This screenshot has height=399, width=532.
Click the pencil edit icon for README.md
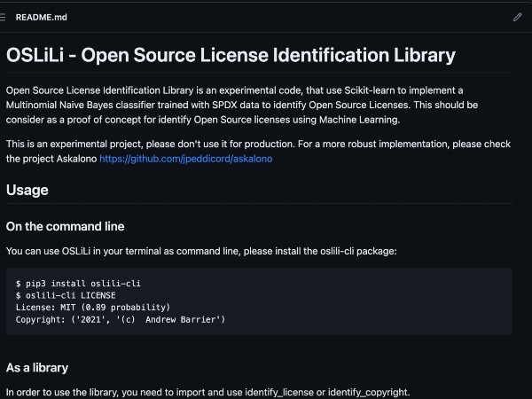click(x=517, y=17)
